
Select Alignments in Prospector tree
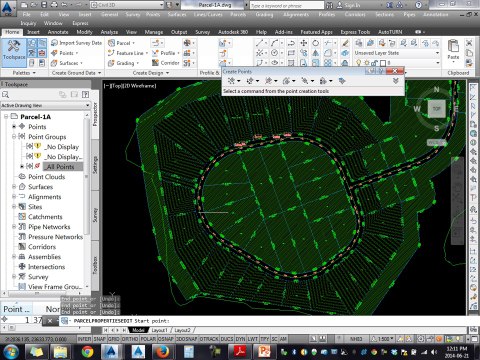coord(45,197)
